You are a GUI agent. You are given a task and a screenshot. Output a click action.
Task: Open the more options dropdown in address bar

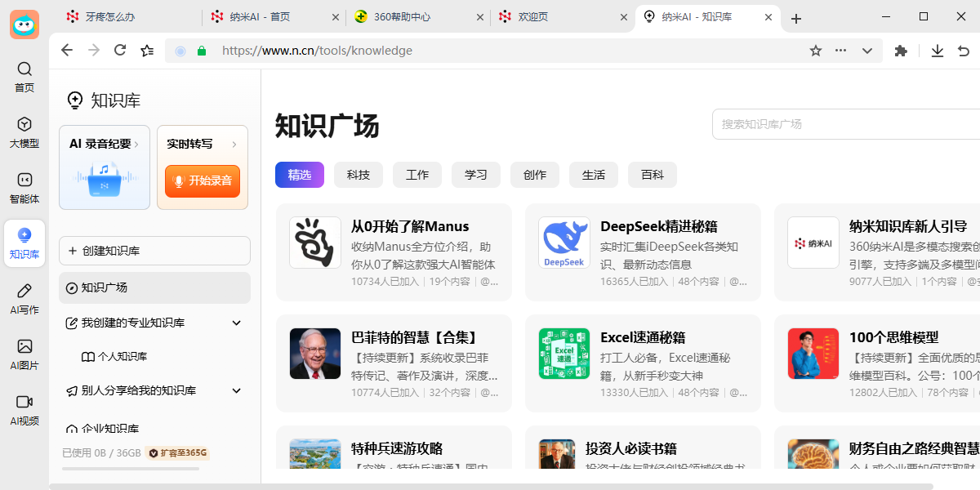coord(840,50)
